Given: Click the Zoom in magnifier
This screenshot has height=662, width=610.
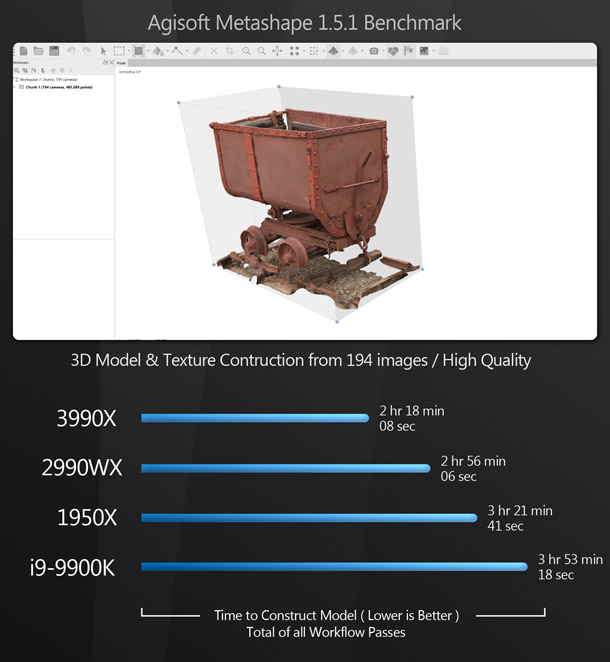Looking at the screenshot, I should click(246, 50).
